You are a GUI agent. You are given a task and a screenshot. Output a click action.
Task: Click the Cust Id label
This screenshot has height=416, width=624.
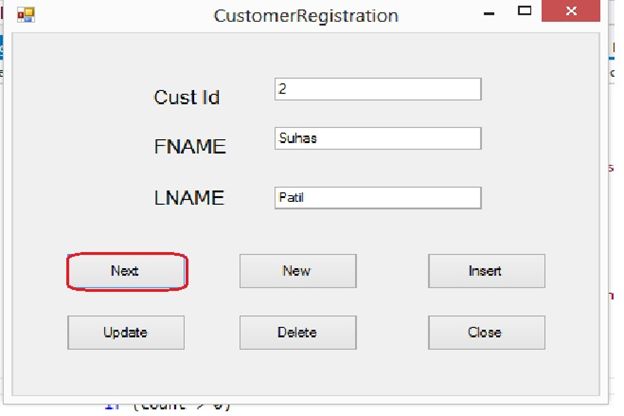coord(187,98)
